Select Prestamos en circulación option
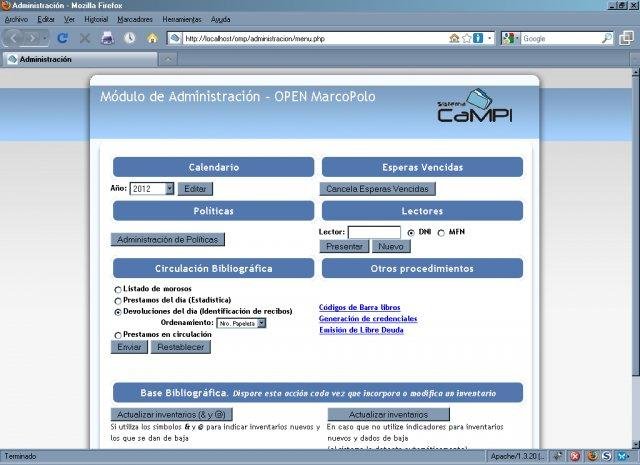This screenshot has height=465, width=640. pyautogui.click(x=118, y=335)
